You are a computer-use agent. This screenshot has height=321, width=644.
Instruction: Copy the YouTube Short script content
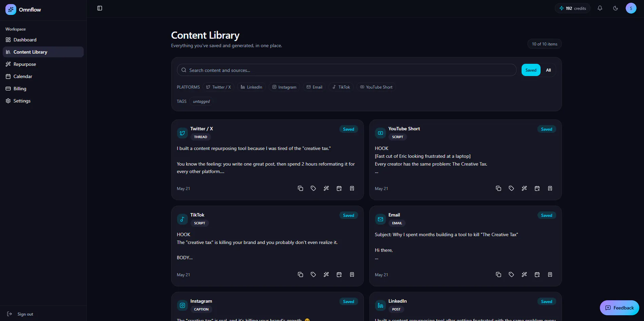click(499, 188)
